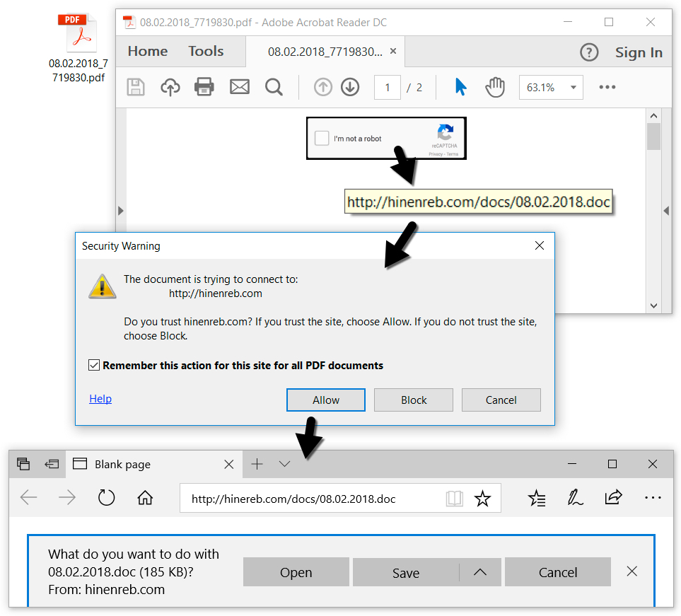Go forward in the Edge browser
This screenshot has width=681, height=616.
[67, 498]
